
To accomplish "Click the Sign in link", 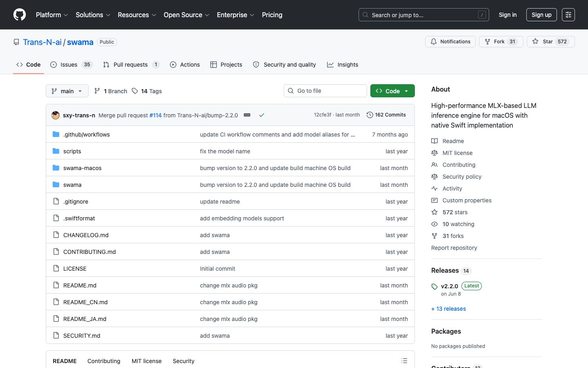I will point(508,15).
